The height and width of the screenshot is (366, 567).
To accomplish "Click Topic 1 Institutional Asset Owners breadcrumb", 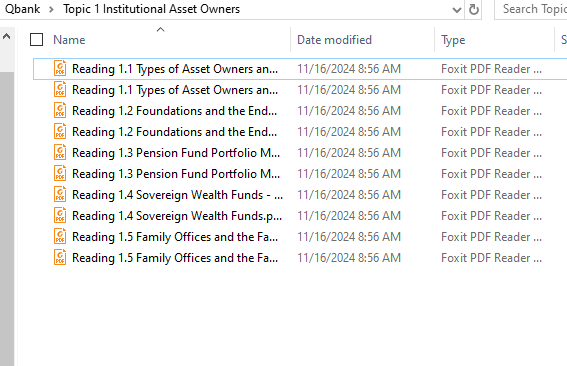I will click(x=152, y=9).
